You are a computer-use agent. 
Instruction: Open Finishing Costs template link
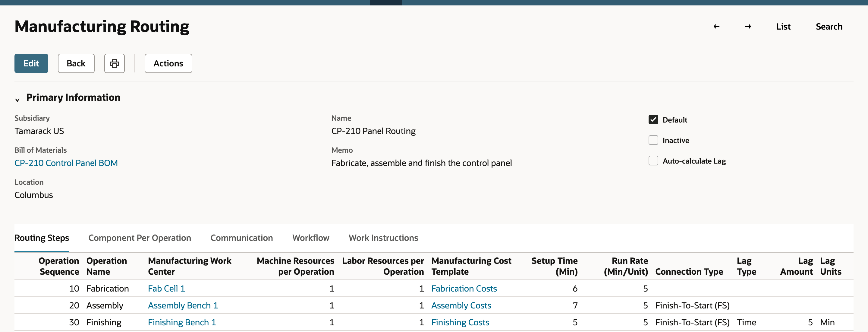coord(460,322)
